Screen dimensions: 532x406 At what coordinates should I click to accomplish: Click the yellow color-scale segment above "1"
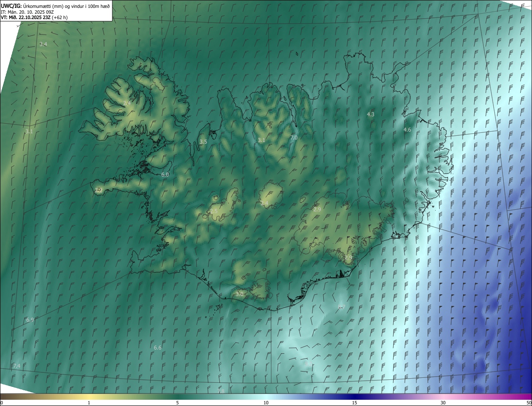coord(89,397)
